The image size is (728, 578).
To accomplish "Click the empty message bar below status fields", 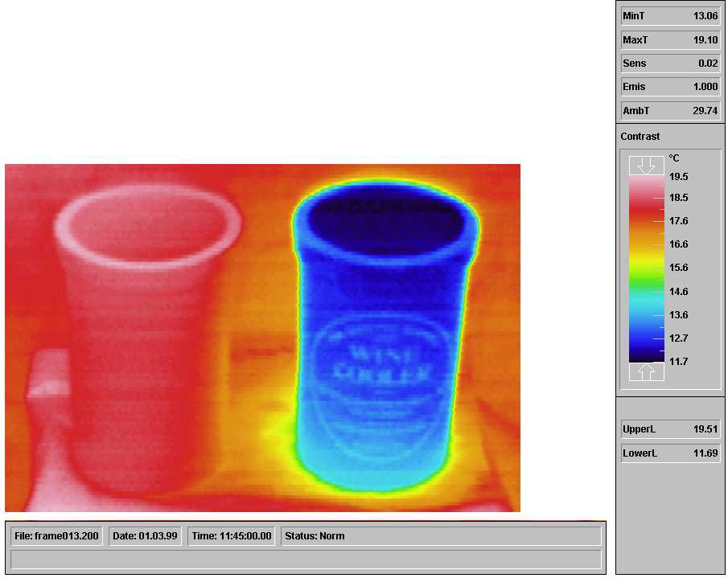I will pos(306,560).
